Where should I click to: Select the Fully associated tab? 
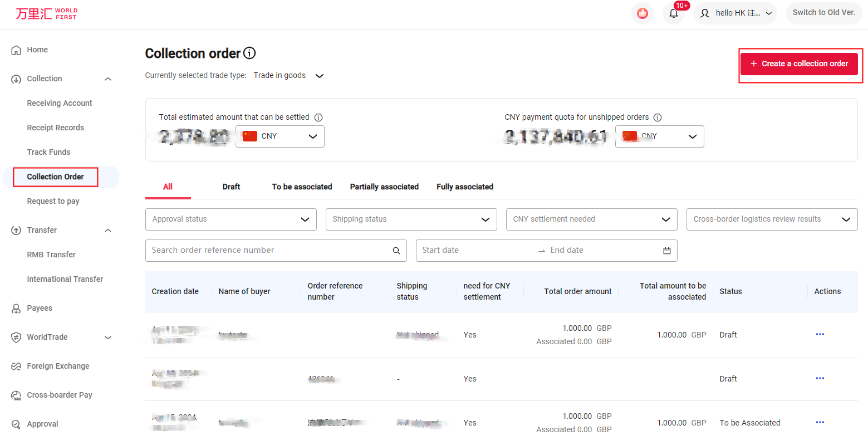pos(464,187)
